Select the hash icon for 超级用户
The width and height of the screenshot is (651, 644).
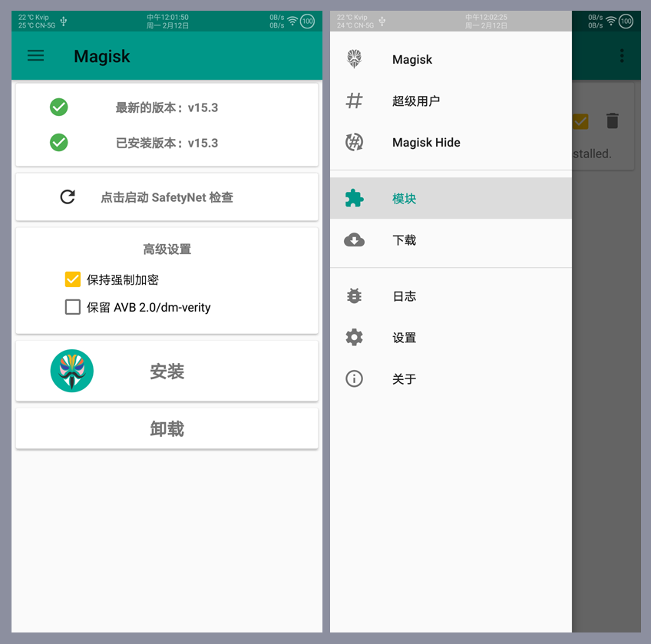[x=354, y=101]
